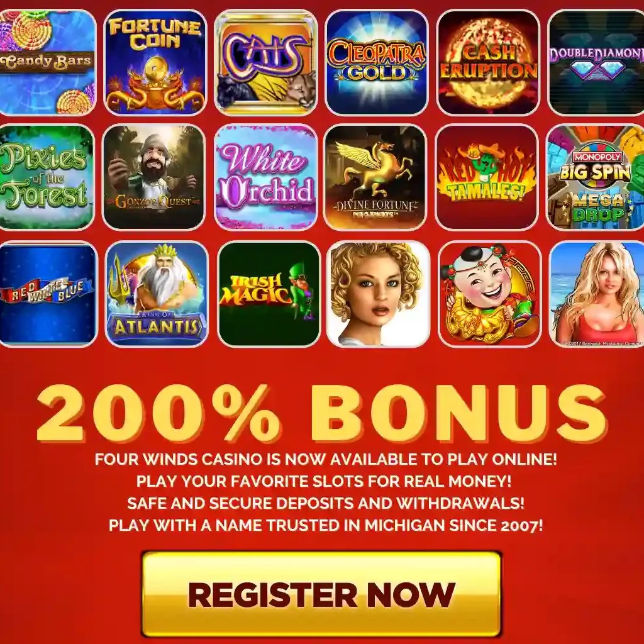Select the Cleopatra Gold game tile

coord(377,62)
